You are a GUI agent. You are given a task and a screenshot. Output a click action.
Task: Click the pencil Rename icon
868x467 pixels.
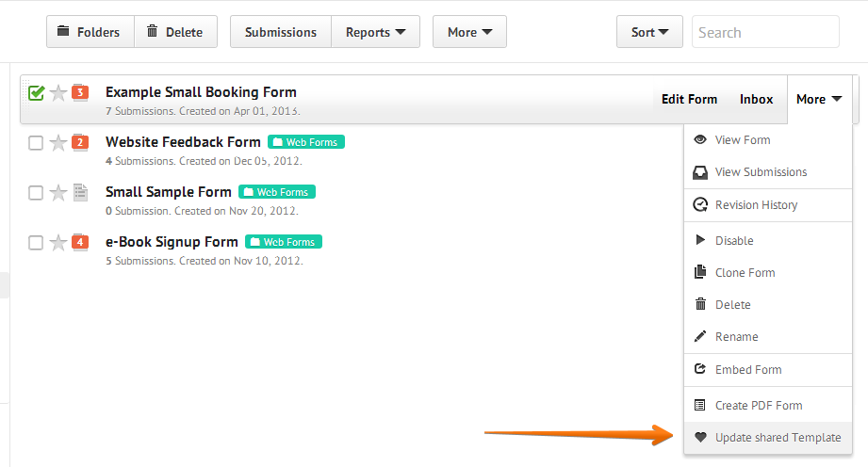point(700,337)
